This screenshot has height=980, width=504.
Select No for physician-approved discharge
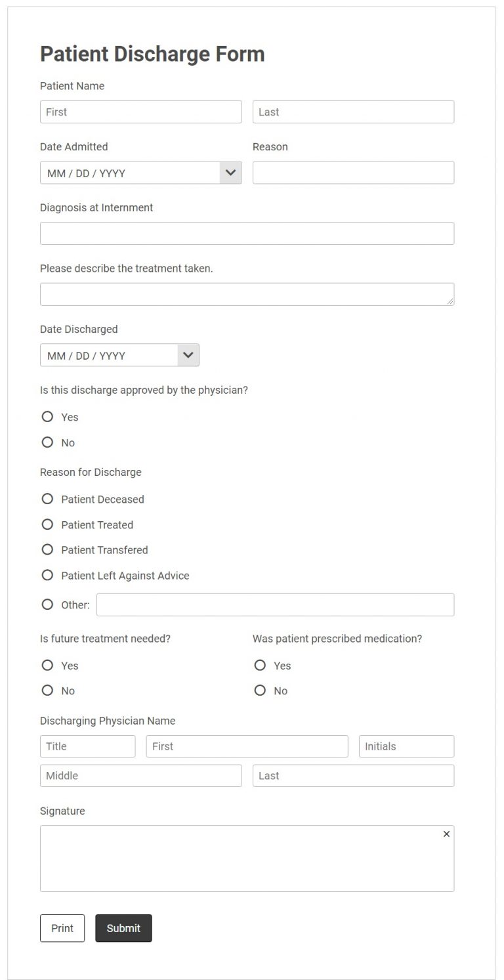[x=47, y=442]
